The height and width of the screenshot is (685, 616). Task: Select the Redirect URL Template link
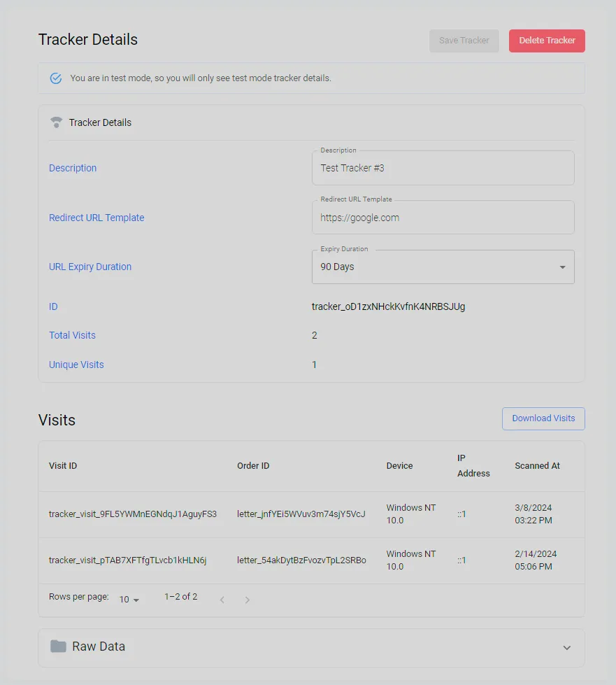[x=96, y=218]
